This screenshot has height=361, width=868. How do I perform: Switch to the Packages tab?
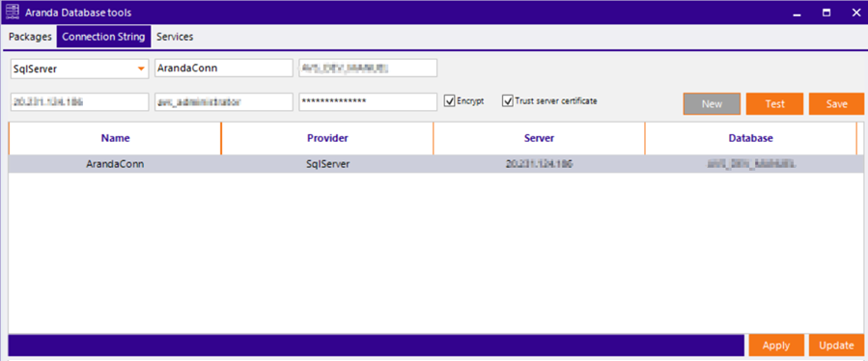30,37
